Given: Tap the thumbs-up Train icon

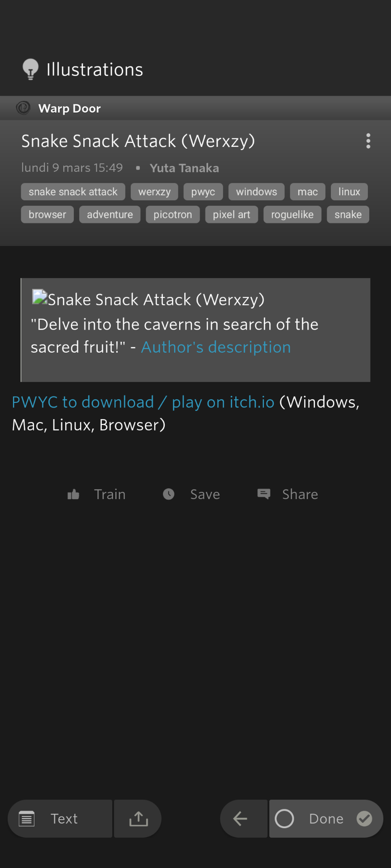Looking at the screenshot, I should coord(73,495).
